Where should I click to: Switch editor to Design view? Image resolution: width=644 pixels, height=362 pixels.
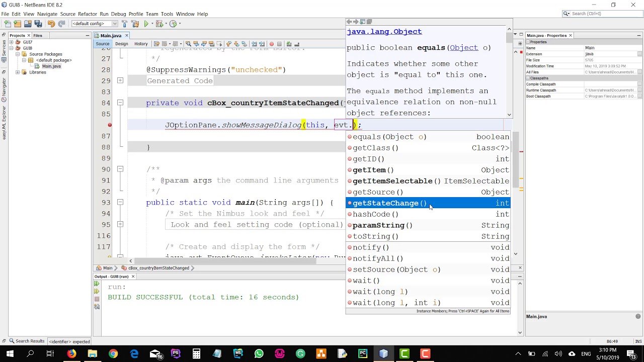pos(121,44)
